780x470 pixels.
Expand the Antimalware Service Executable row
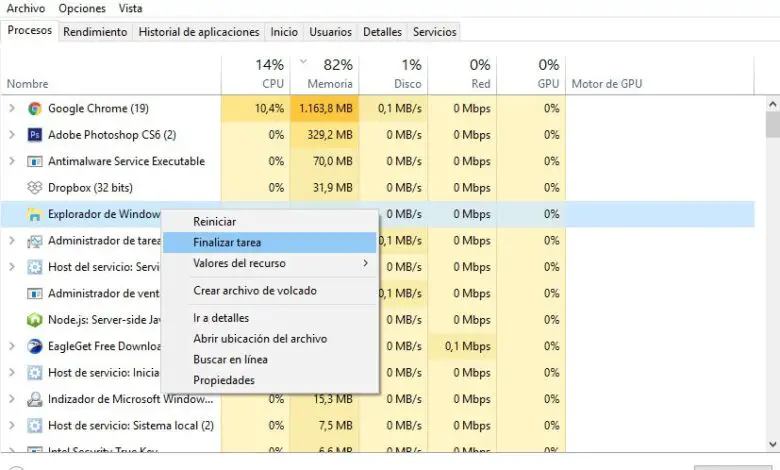click(12, 161)
